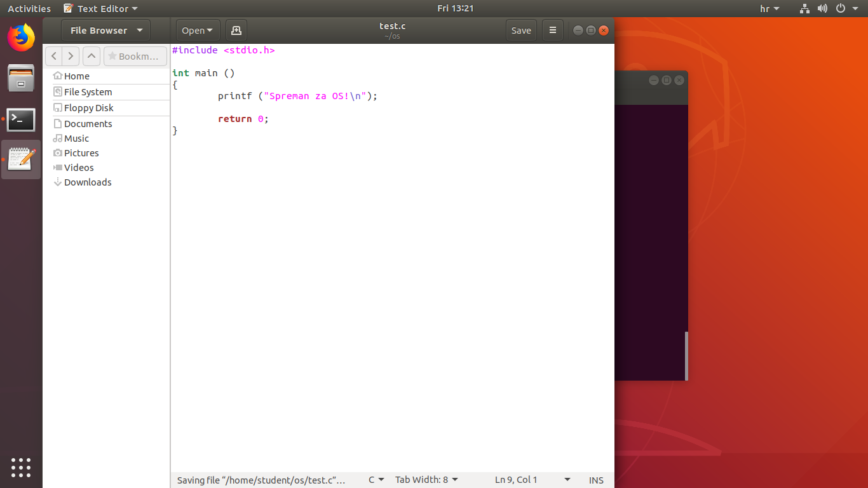Save the test.c file
868x488 pixels.
[521, 30]
